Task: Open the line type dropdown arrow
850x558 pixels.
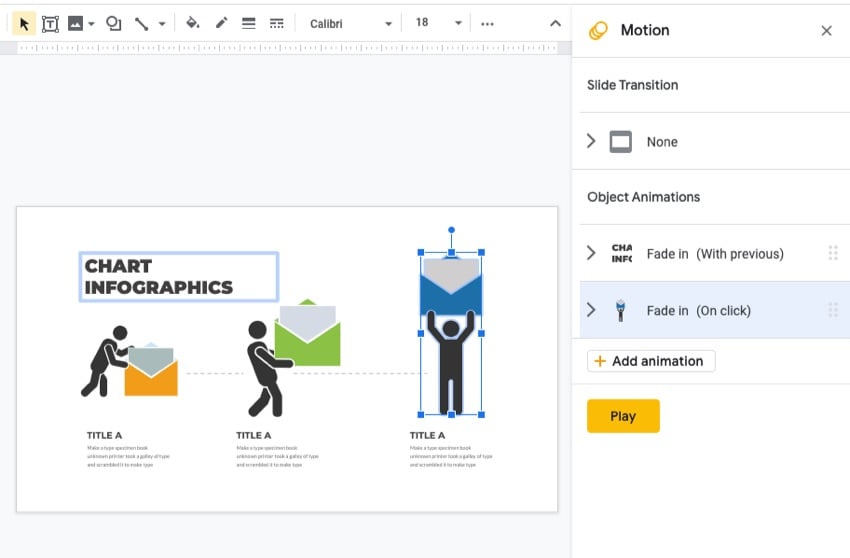Action: [x=162, y=23]
